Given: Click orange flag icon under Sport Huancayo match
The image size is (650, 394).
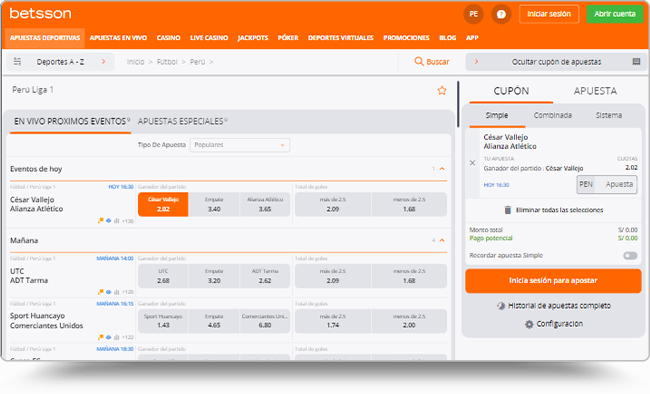Looking at the screenshot, I should pyautogui.click(x=100, y=337).
